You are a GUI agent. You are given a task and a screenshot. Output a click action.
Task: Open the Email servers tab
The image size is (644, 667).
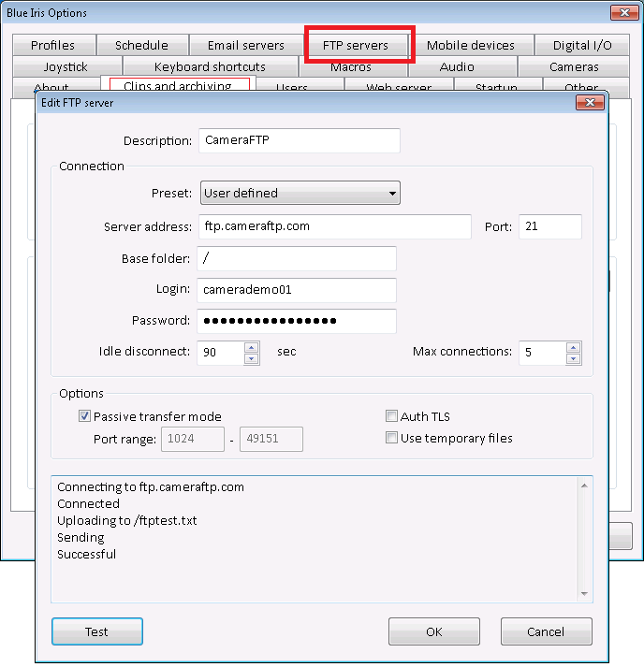(245, 45)
